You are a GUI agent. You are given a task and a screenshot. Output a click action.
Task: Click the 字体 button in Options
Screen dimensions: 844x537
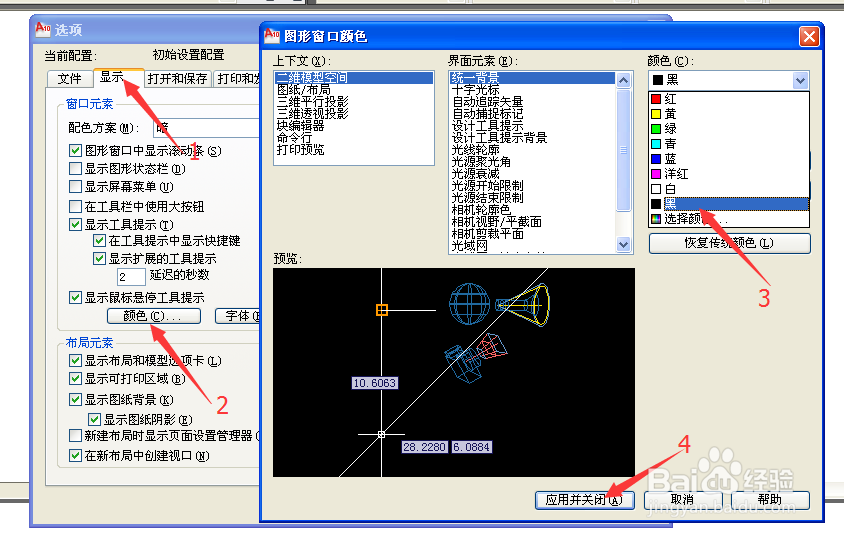click(238, 316)
